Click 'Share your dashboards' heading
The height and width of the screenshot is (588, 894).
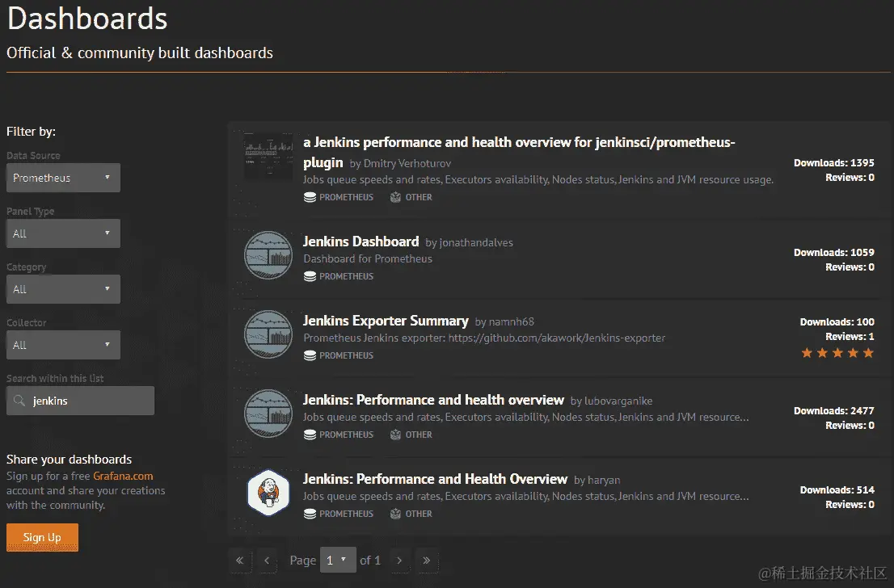(x=69, y=460)
